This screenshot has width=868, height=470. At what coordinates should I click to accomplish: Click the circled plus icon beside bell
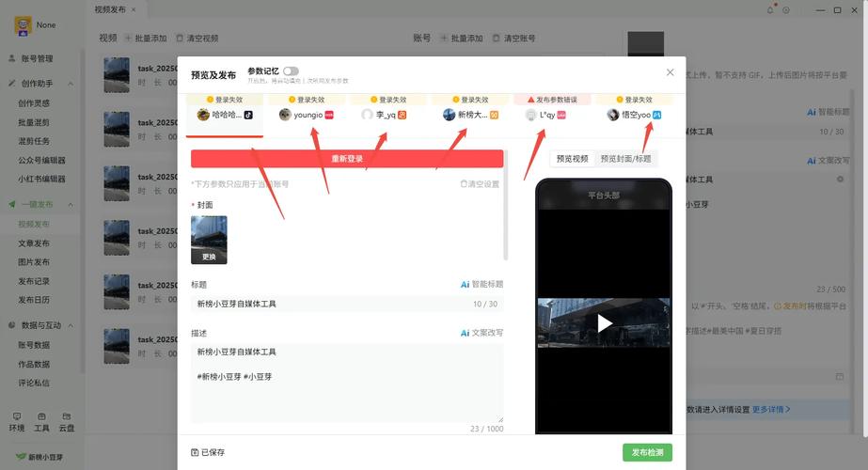785,10
